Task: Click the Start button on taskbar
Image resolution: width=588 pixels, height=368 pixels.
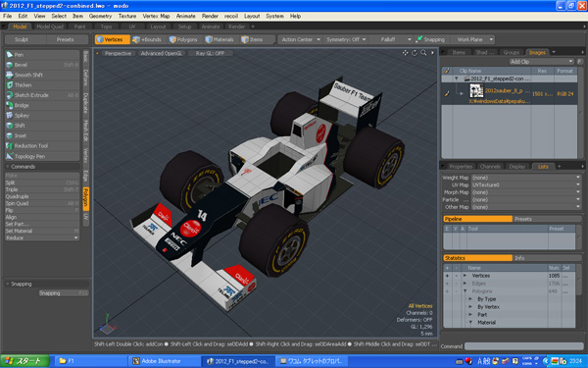Action: [25, 361]
